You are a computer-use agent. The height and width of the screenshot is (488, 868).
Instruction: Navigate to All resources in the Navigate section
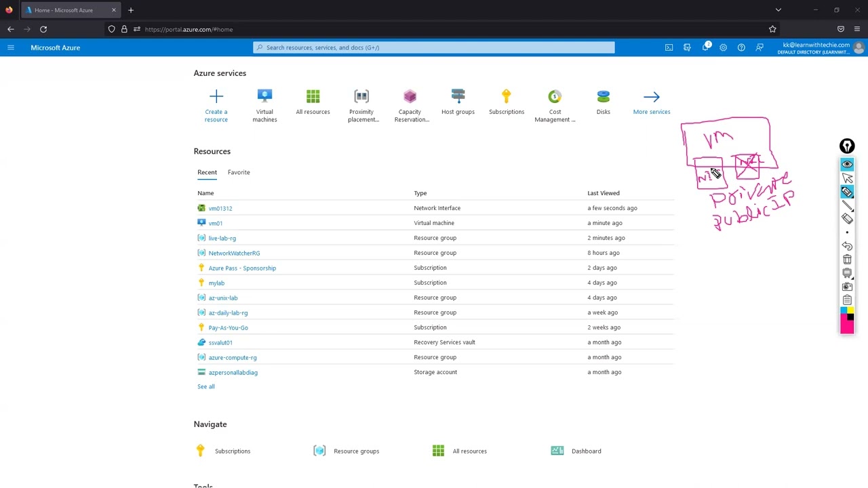click(460, 451)
